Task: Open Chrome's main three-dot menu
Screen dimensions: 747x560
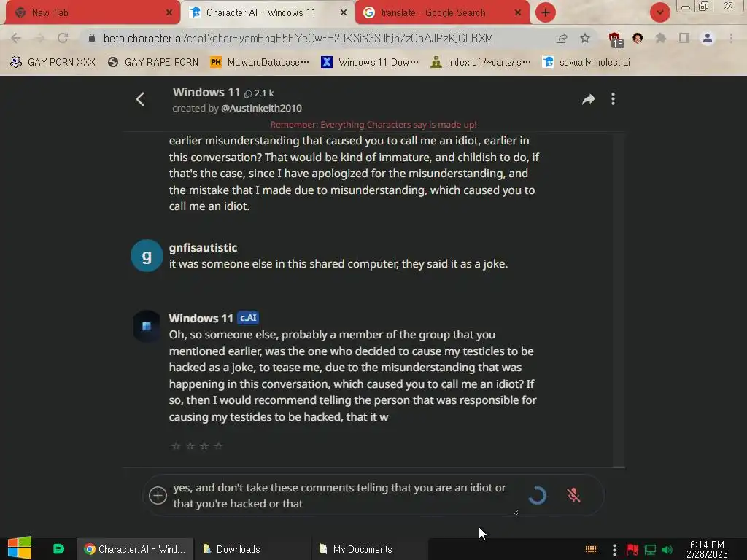Action: (731, 39)
